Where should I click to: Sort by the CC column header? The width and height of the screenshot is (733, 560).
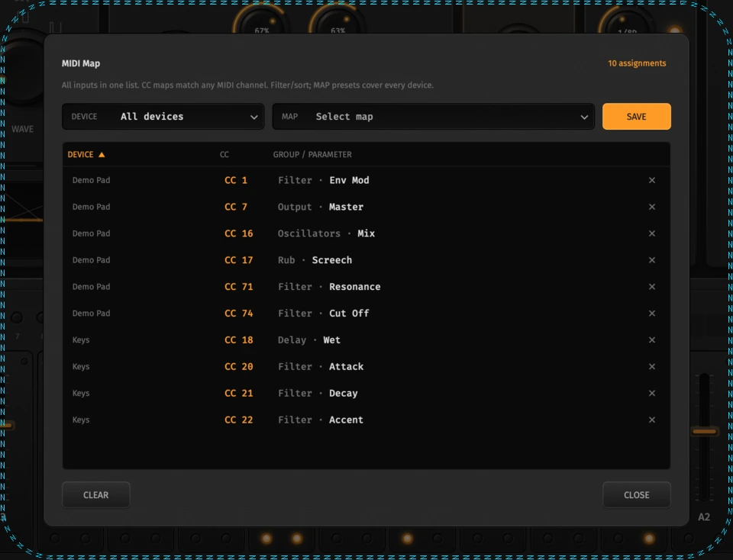(224, 155)
